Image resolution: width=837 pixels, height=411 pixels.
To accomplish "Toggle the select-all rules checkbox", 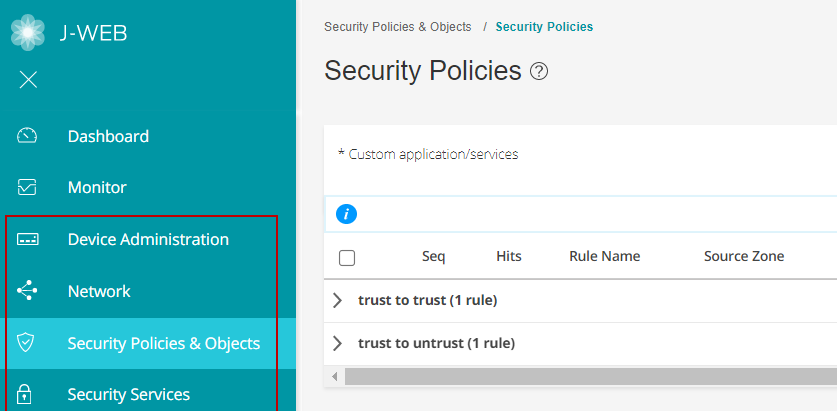I will point(347,258).
